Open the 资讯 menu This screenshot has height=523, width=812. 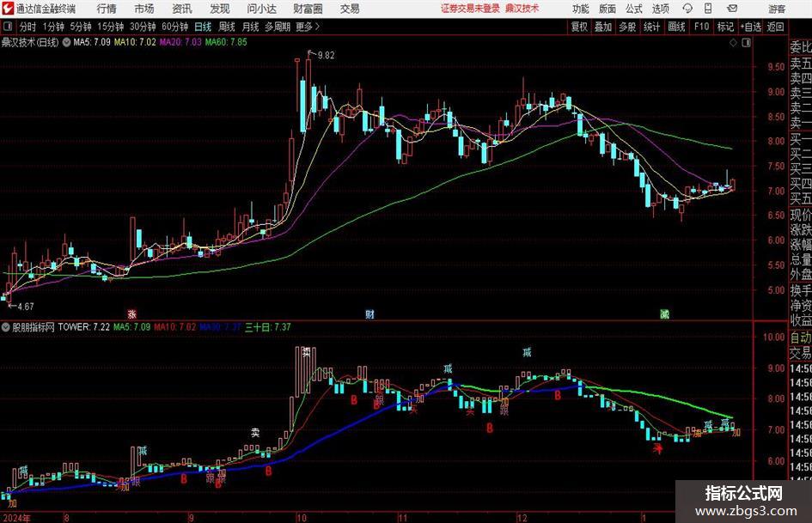coord(182,9)
